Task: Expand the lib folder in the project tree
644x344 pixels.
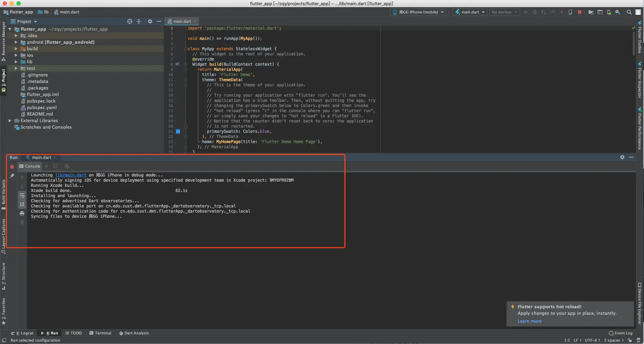Action: point(16,62)
